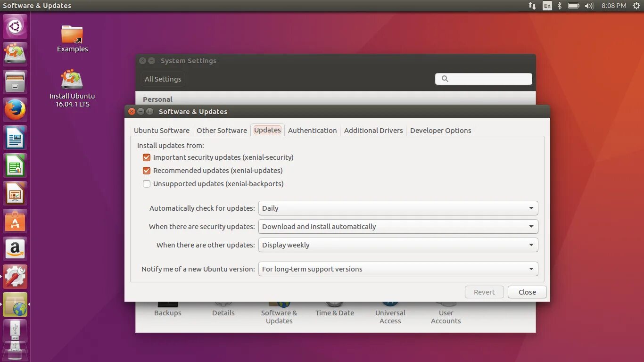The width and height of the screenshot is (644, 362).
Task: Switch to the Other Software tab
Action: click(x=222, y=131)
